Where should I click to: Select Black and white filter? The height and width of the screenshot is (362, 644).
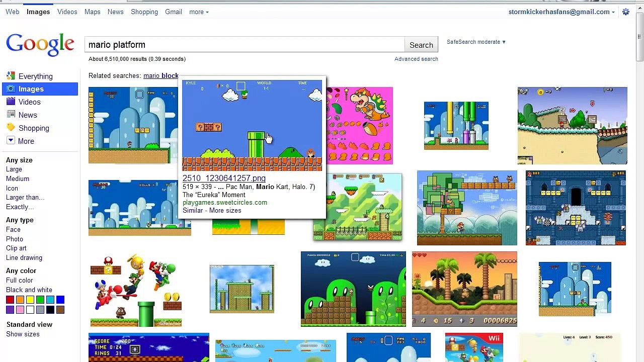click(x=29, y=290)
